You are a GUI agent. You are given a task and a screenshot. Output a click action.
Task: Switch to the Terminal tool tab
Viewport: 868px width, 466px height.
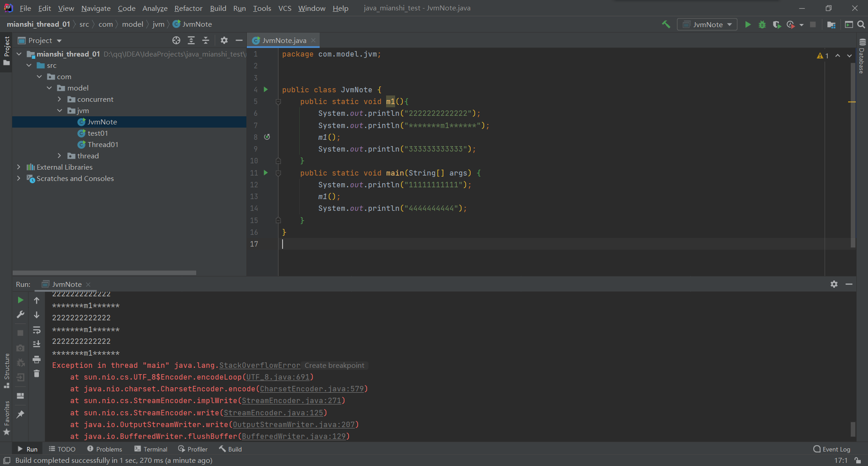point(151,449)
